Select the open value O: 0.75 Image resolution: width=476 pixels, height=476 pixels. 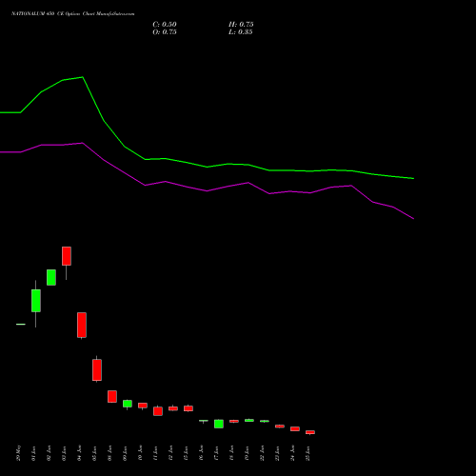(x=165, y=32)
